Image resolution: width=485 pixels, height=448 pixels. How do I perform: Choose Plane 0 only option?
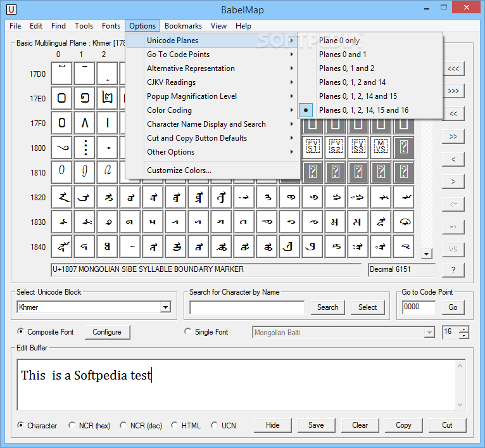[370, 41]
